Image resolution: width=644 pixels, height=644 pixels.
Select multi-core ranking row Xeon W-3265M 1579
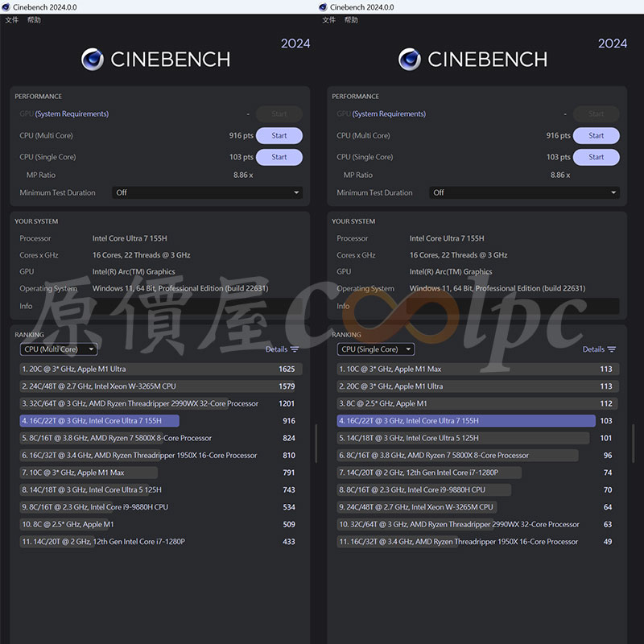pos(161,386)
